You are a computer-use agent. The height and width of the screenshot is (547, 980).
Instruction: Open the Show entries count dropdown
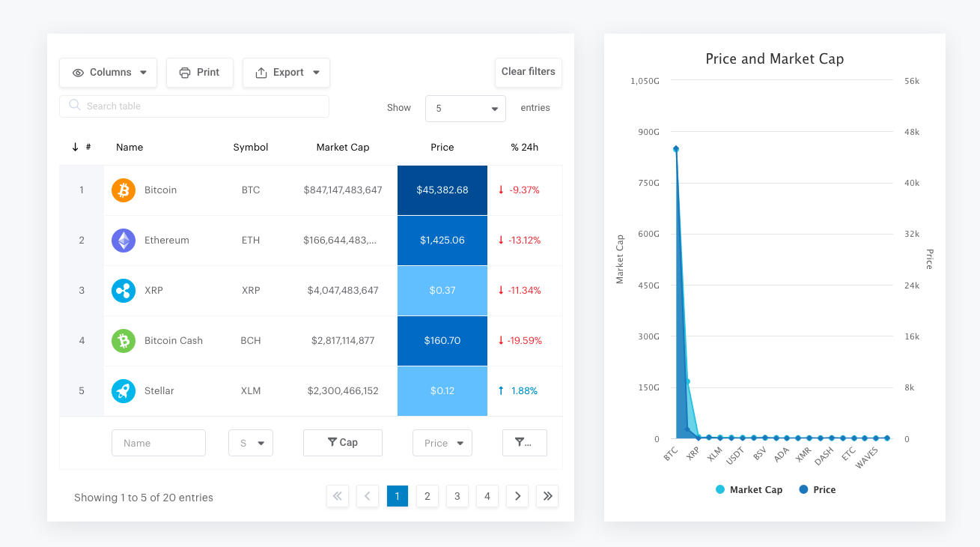coord(466,109)
